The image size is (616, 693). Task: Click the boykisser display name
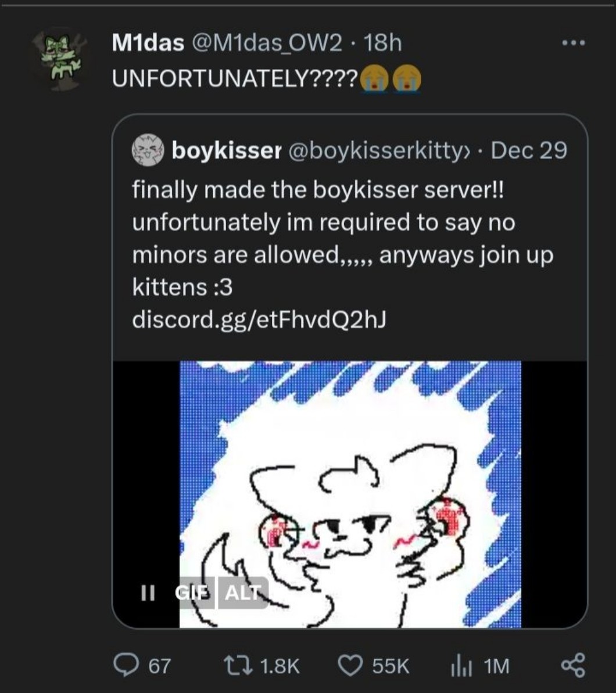(226, 151)
